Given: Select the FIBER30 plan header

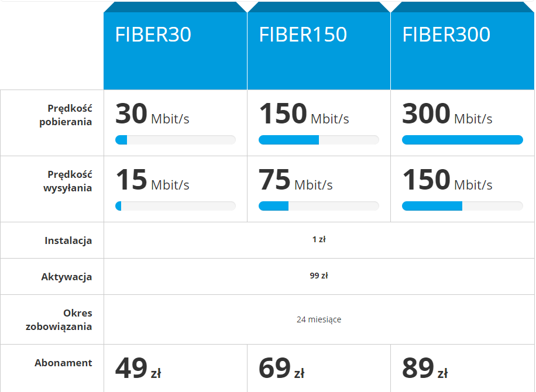Looking at the screenshot, I should (175, 46).
